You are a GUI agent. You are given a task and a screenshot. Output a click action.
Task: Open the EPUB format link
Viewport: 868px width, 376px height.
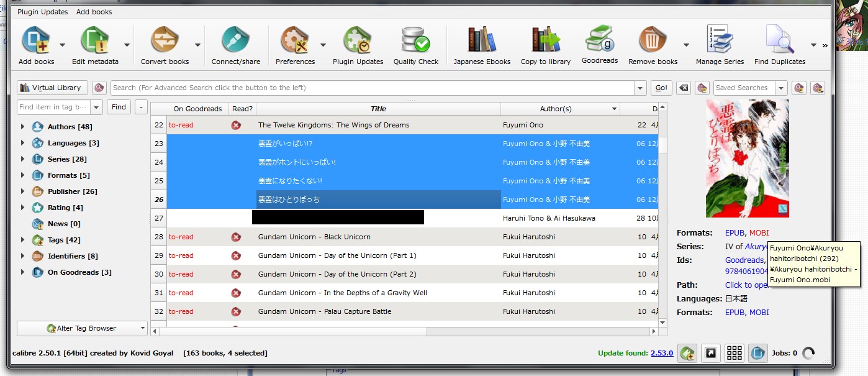click(735, 233)
